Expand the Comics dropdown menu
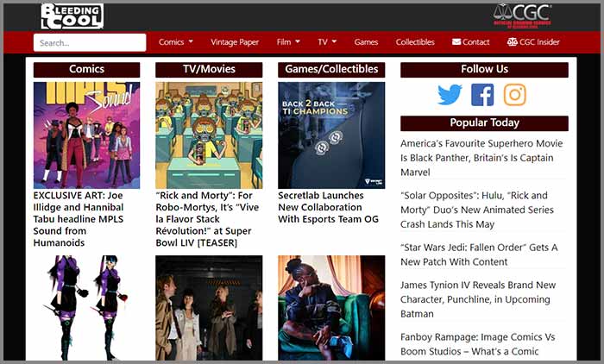Screen dimensions: 604x364 176,42
